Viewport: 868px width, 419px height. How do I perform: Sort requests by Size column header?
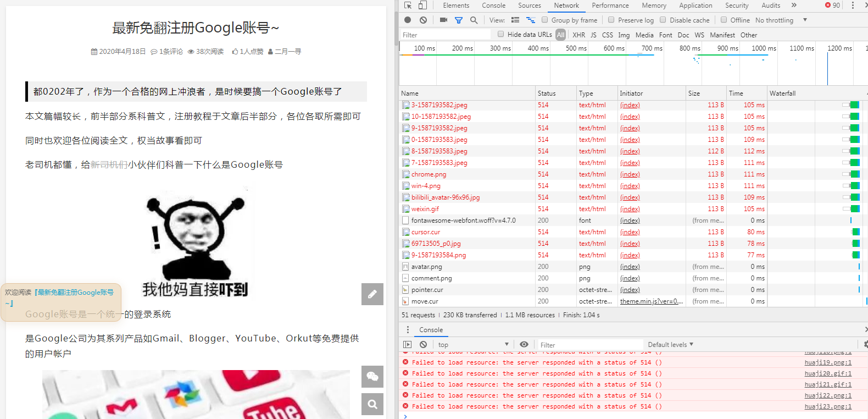click(x=706, y=93)
